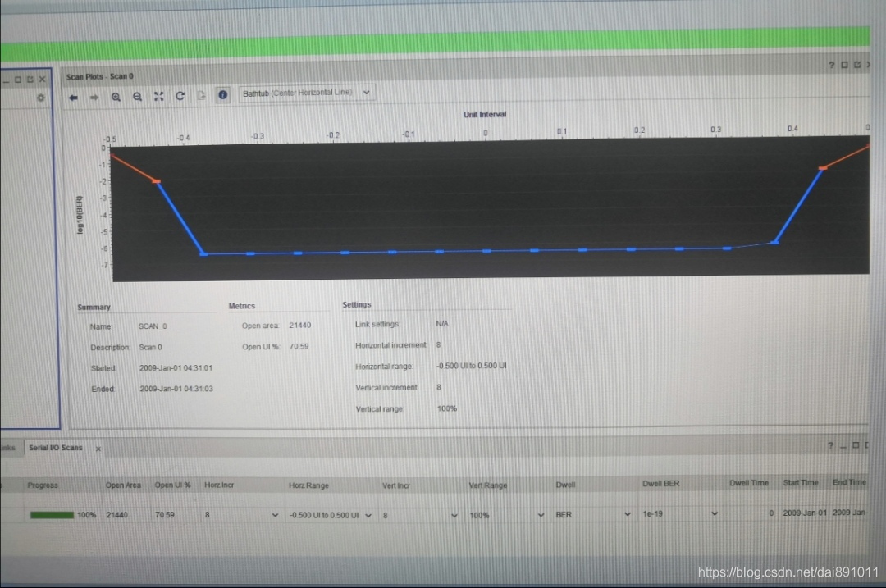Click the Open area value 21440 in Metrics
Viewport: 886px width, 588px height.
pyautogui.click(x=299, y=326)
